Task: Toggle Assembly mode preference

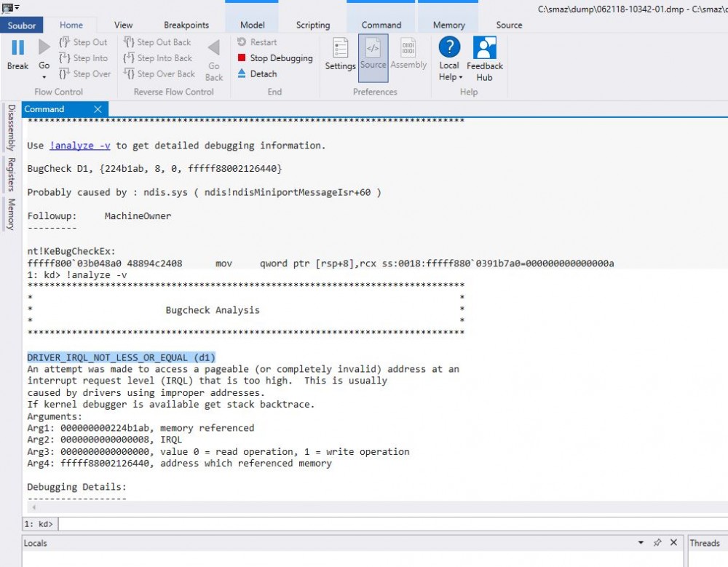Action: 408,55
